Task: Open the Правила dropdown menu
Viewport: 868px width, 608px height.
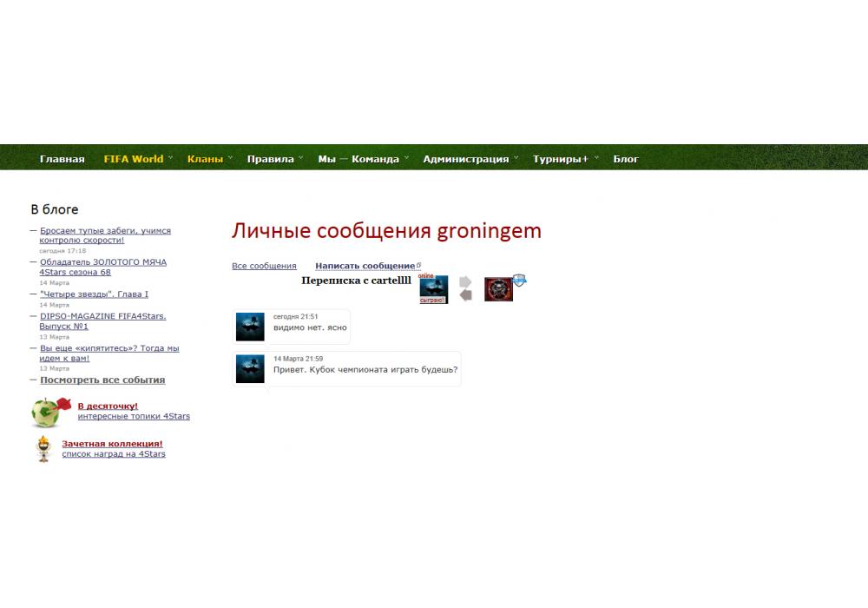Action: [271, 159]
